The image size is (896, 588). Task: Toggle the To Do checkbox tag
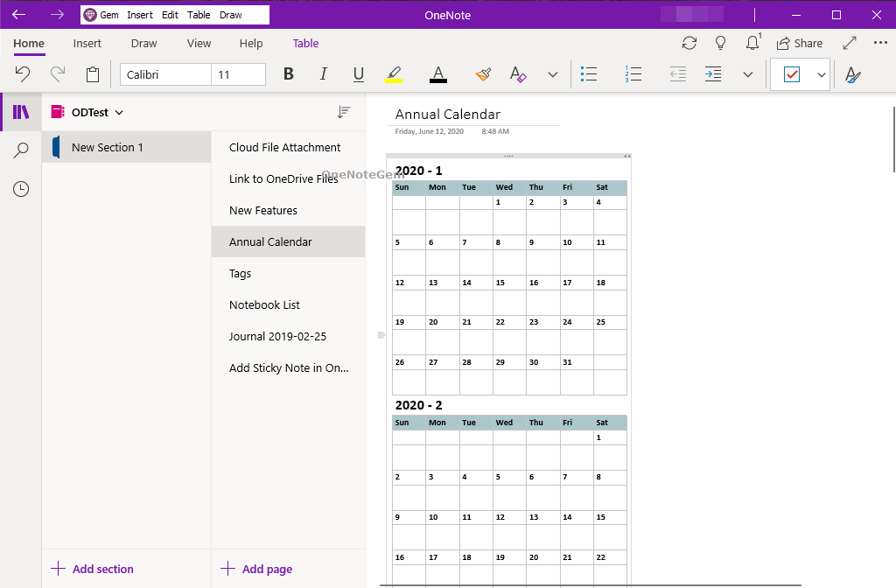(x=791, y=74)
